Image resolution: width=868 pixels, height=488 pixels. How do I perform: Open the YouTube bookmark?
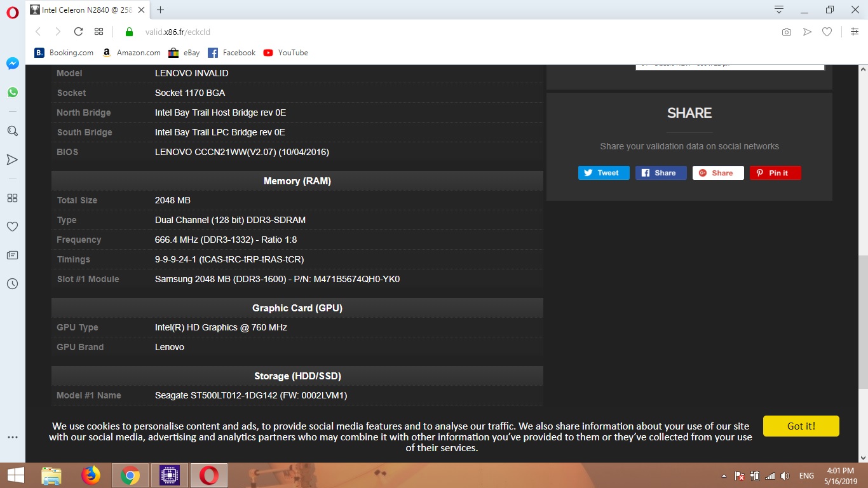285,53
